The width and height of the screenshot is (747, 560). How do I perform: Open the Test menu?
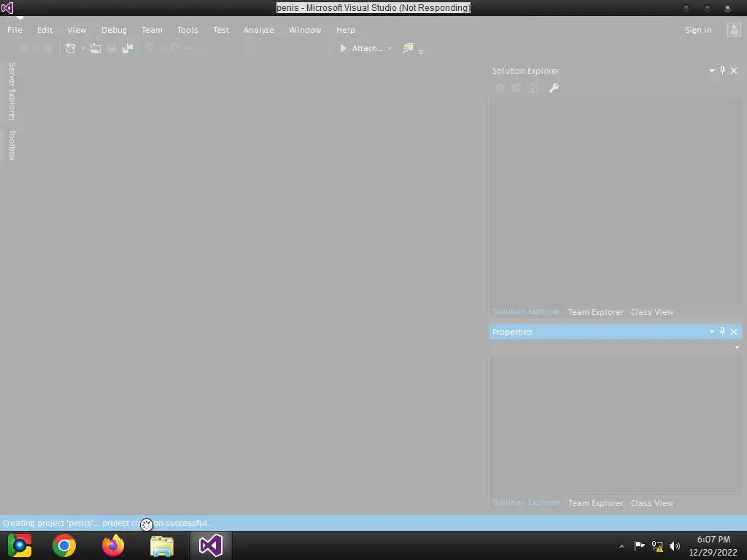tap(220, 29)
